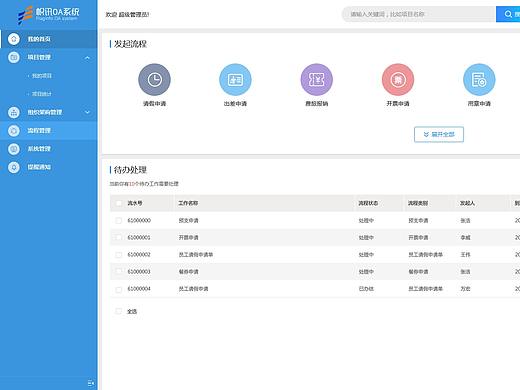Select 我的首页 in the sidebar
The width and height of the screenshot is (520, 390).
(x=39, y=39)
